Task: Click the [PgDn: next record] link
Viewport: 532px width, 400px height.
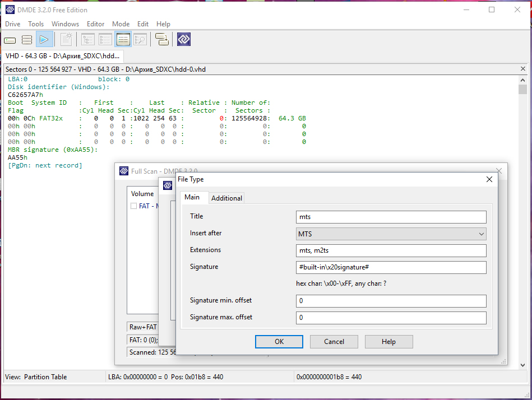Action: click(x=45, y=165)
